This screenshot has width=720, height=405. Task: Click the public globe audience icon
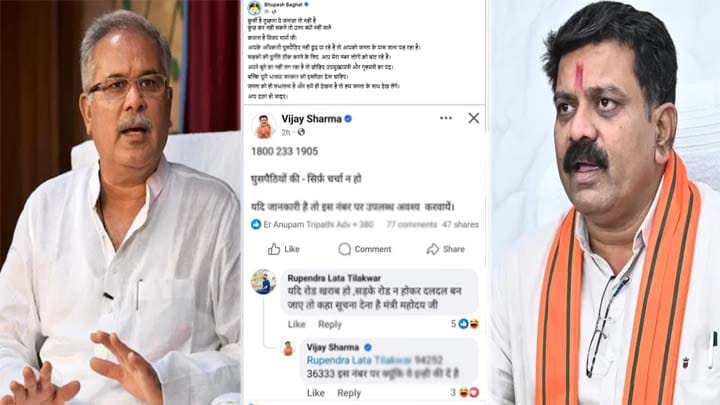point(301,132)
